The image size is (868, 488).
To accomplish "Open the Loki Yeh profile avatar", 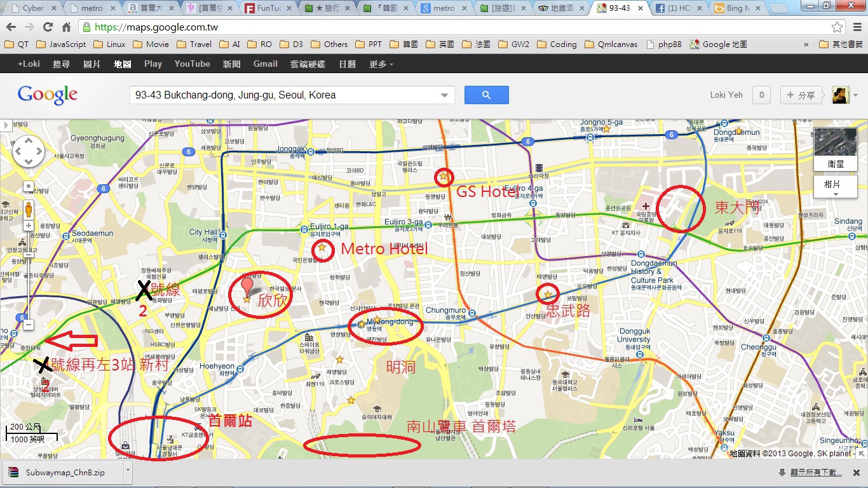I will click(x=841, y=95).
